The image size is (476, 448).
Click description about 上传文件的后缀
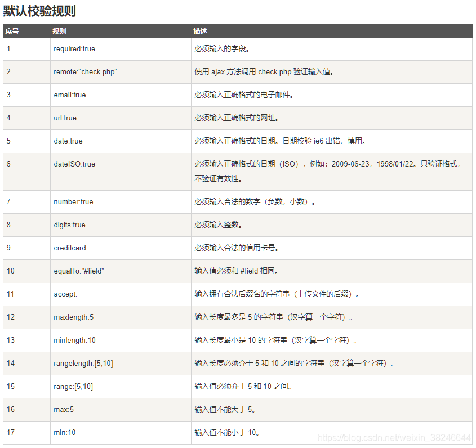[x=277, y=294]
